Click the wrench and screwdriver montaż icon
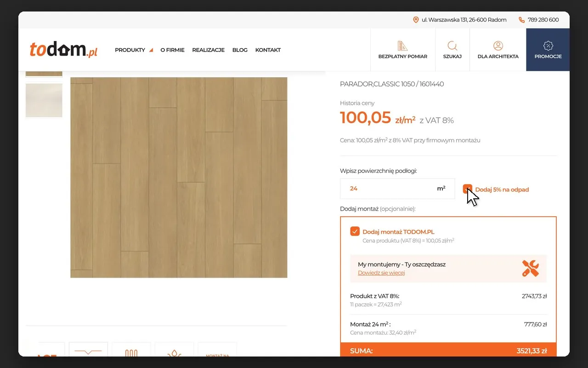Screen dimensions: 588x368 531,268
